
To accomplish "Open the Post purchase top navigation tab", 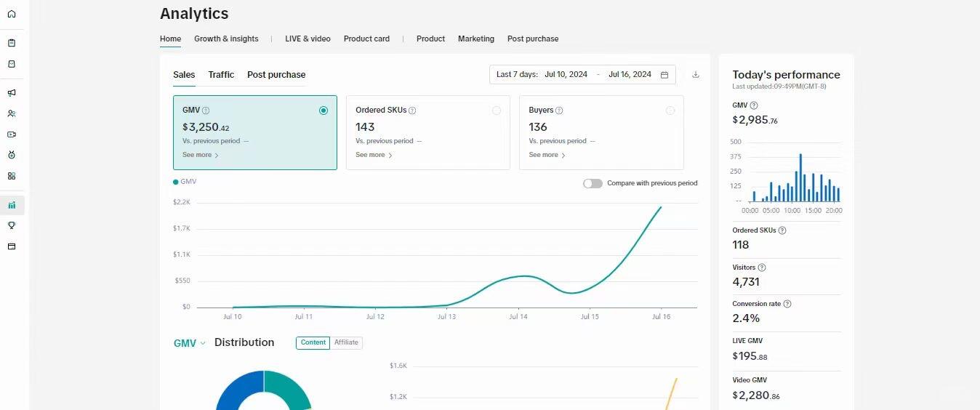I will pos(533,39).
